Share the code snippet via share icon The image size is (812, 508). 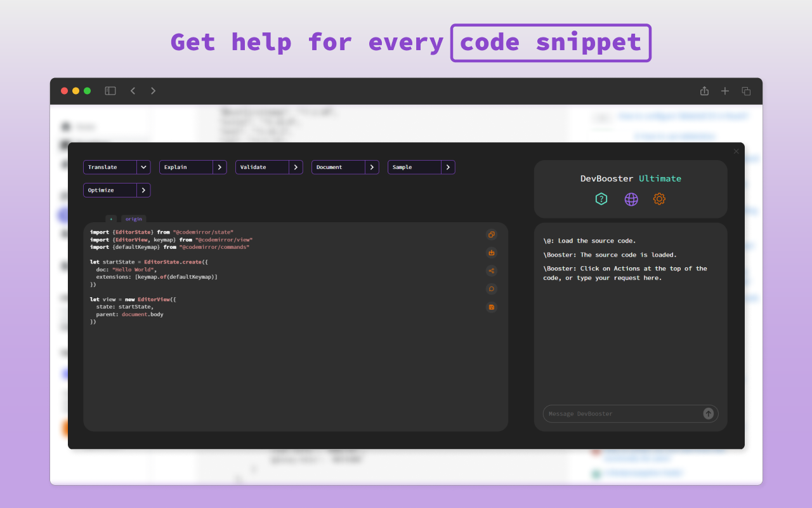(491, 271)
